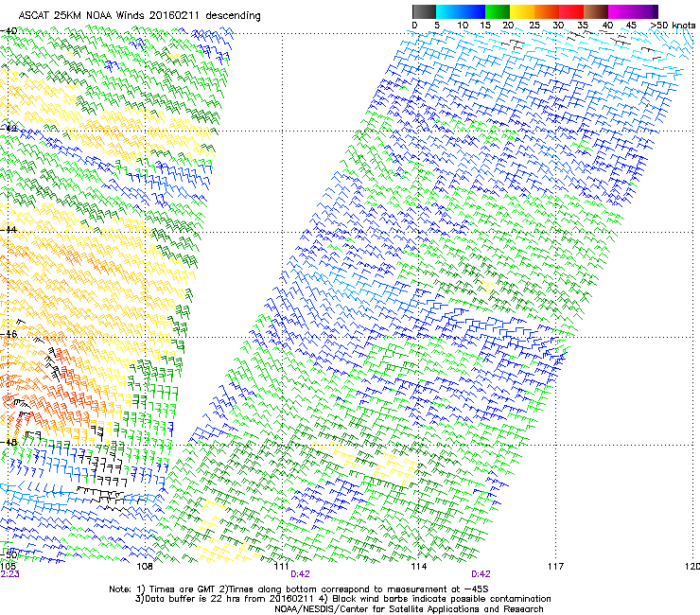700x615 pixels.
Task: Click the gray 0–5 knots legend swatch
Action: [x=424, y=11]
